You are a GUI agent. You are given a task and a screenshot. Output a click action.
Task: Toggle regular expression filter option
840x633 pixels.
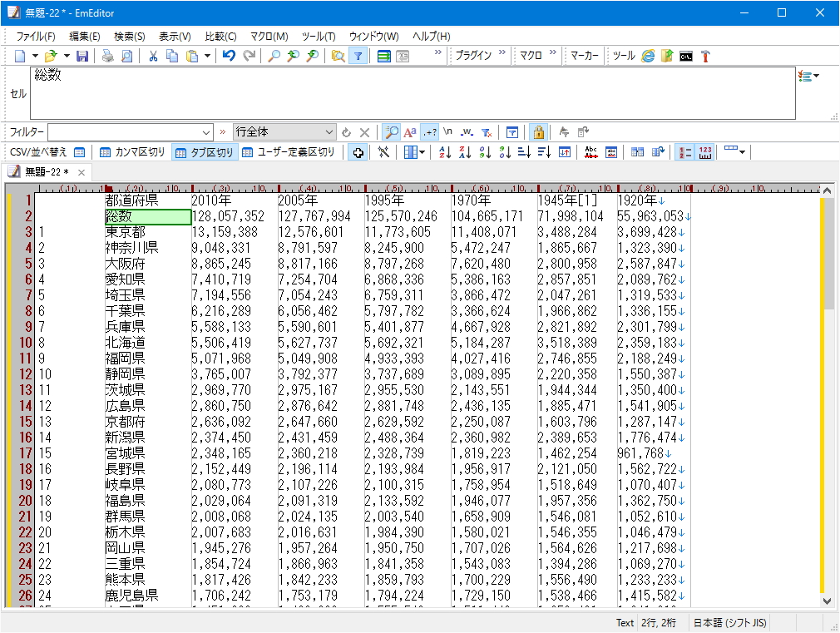tap(430, 132)
